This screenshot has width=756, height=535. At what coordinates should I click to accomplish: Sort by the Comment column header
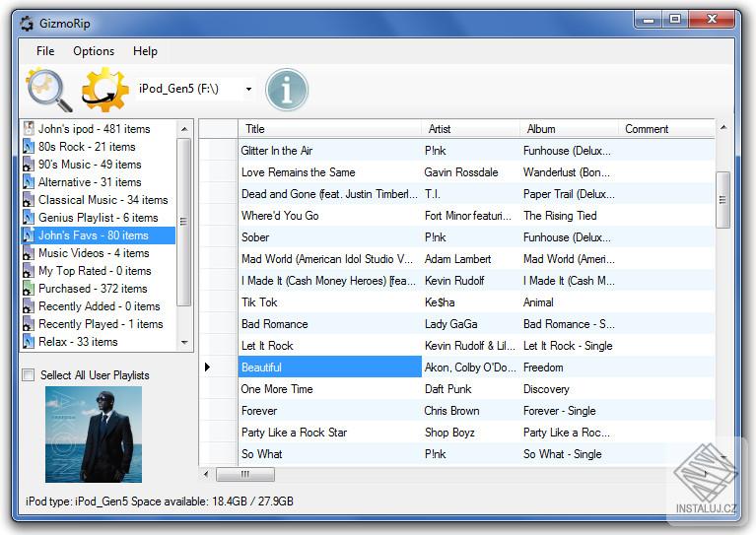[666, 129]
